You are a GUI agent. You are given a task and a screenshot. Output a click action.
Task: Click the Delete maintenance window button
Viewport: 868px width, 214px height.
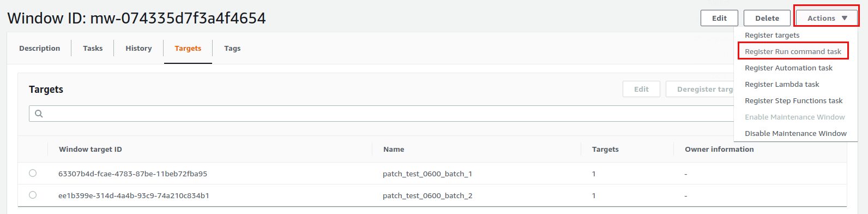pyautogui.click(x=767, y=18)
